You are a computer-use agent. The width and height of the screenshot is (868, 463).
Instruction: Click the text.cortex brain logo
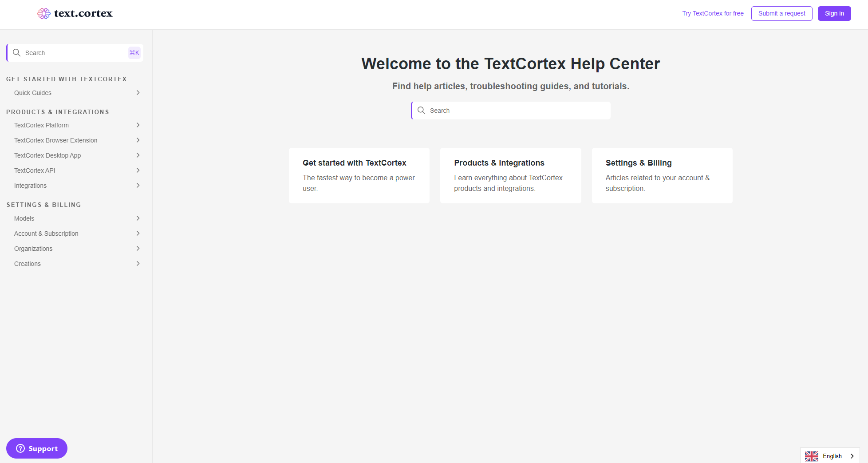pos(44,14)
